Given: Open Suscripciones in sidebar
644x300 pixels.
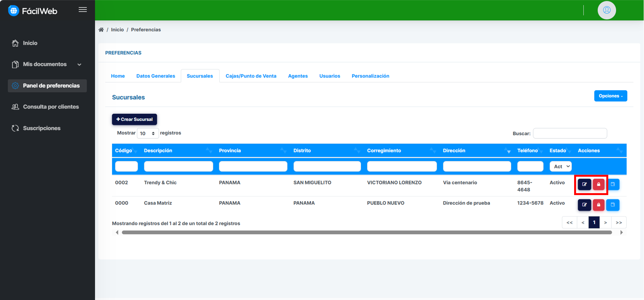Looking at the screenshot, I should pos(47,128).
